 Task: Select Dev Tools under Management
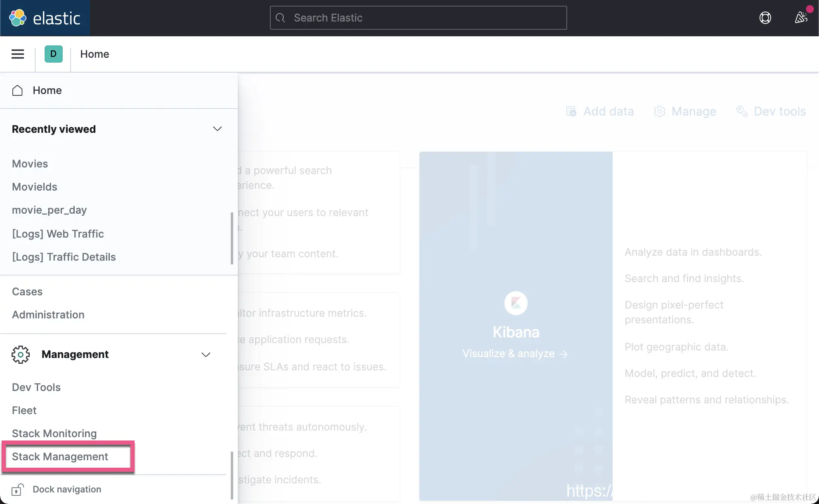[36, 387]
